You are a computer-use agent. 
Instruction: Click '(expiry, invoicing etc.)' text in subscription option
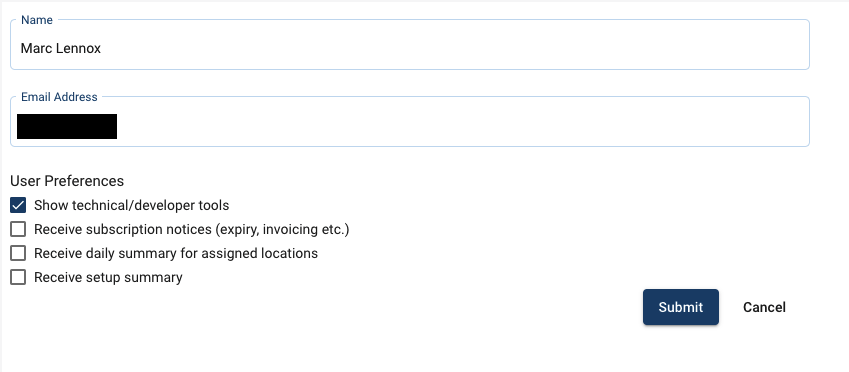click(282, 230)
